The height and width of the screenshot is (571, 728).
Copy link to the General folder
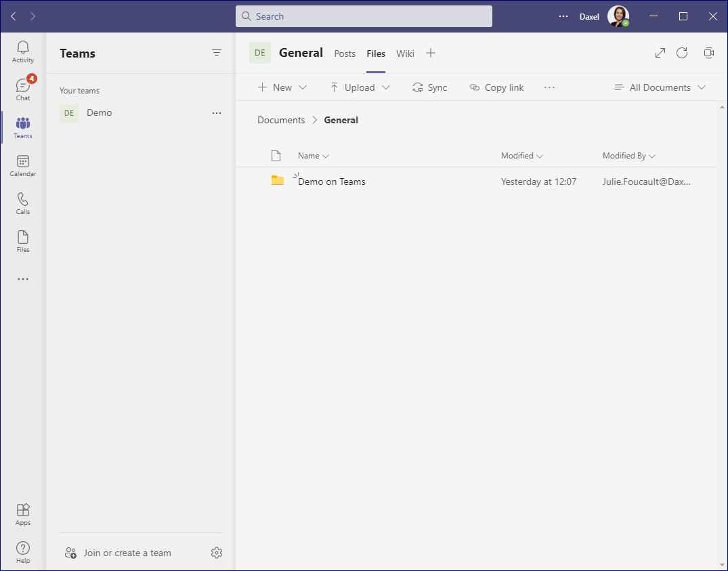click(496, 87)
